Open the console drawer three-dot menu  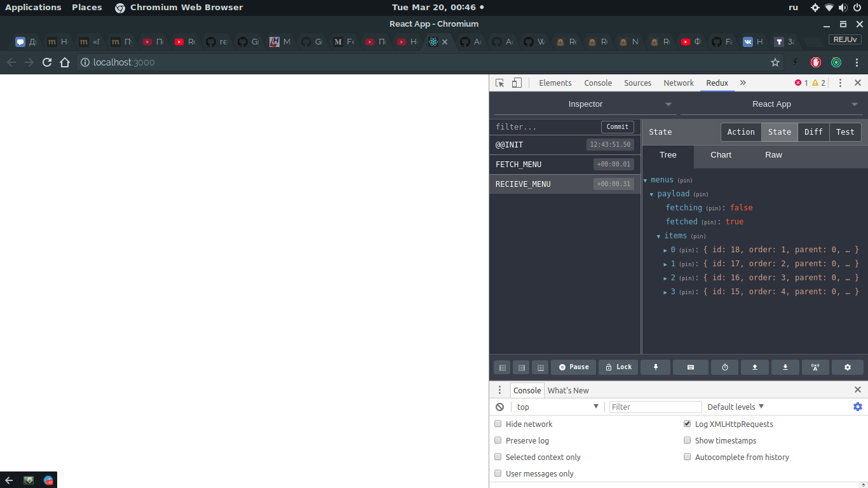click(x=499, y=390)
